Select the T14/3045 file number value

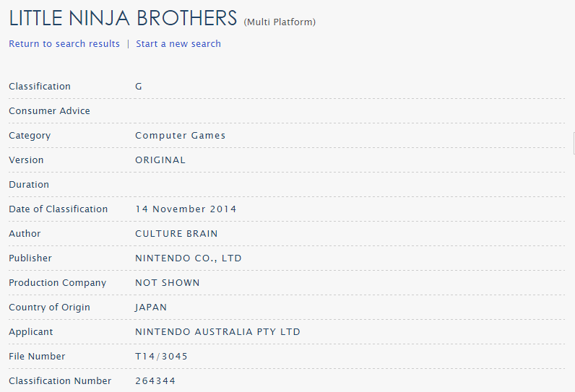161,357
